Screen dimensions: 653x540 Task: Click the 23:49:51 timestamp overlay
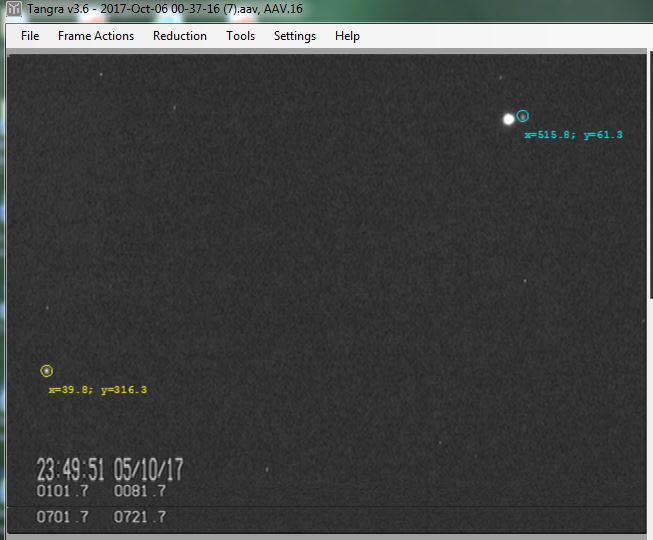pos(71,470)
